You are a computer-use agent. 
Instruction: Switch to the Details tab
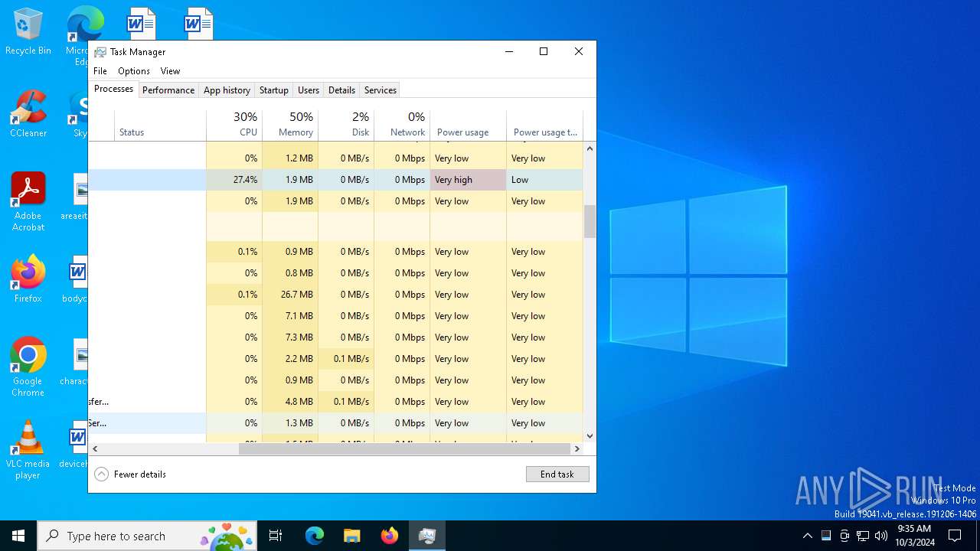pyautogui.click(x=341, y=90)
